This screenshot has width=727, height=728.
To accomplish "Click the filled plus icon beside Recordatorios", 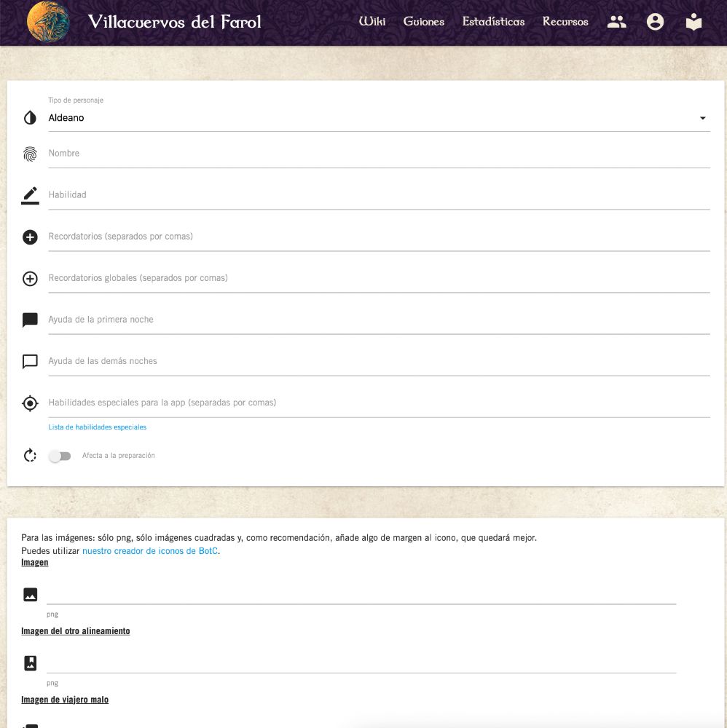I will 30,237.
